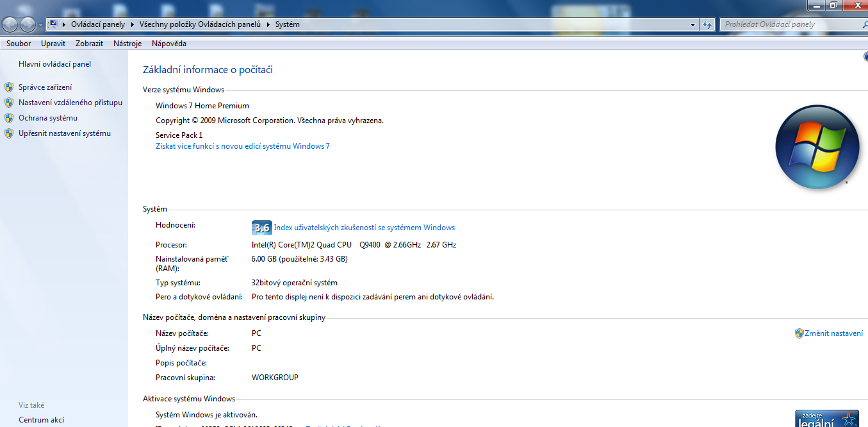Image resolution: width=868 pixels, height=427 pixels.
Task: Click the Systém Windows je aktivován text
Action: pyautogui.click(x=206, y=415)
